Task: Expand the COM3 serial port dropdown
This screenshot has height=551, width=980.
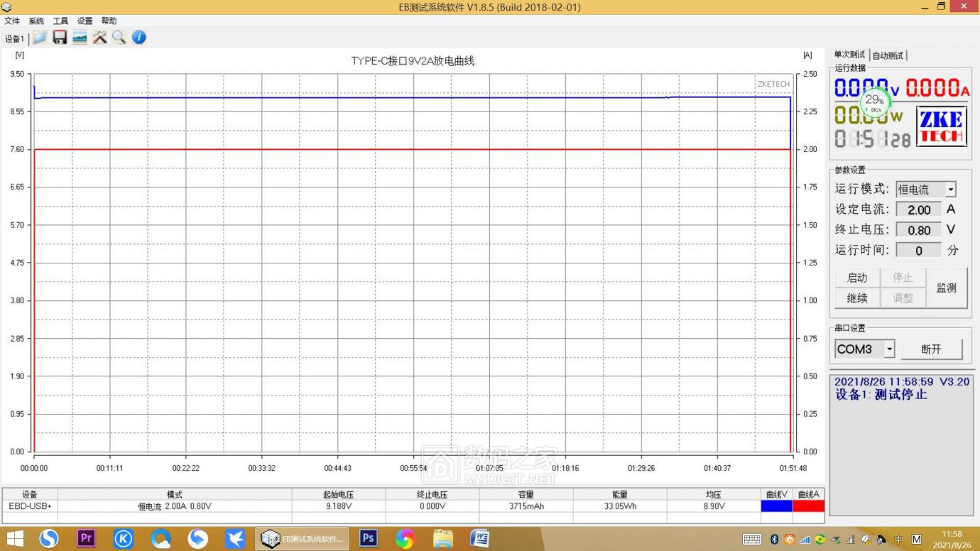Action: 889,349
